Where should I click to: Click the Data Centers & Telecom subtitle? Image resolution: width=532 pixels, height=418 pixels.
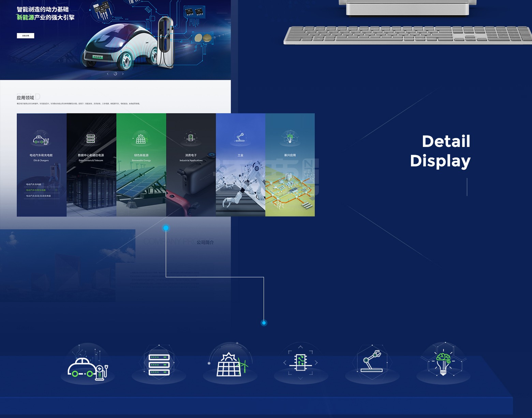pos(91,160)
